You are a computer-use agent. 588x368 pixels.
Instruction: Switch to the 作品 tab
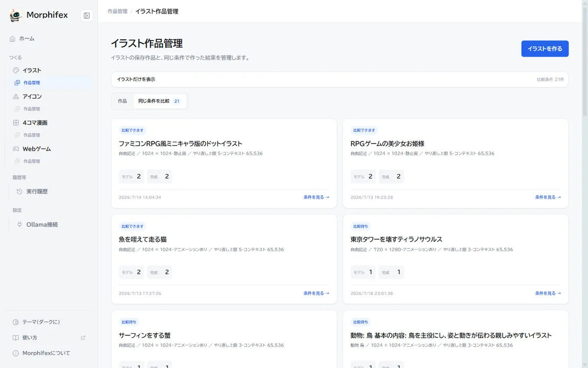click(122, 101)
